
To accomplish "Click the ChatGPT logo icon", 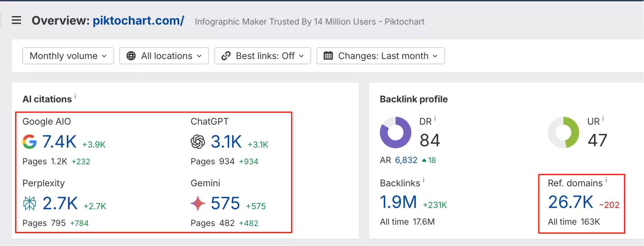I will (x=198, y=142).
